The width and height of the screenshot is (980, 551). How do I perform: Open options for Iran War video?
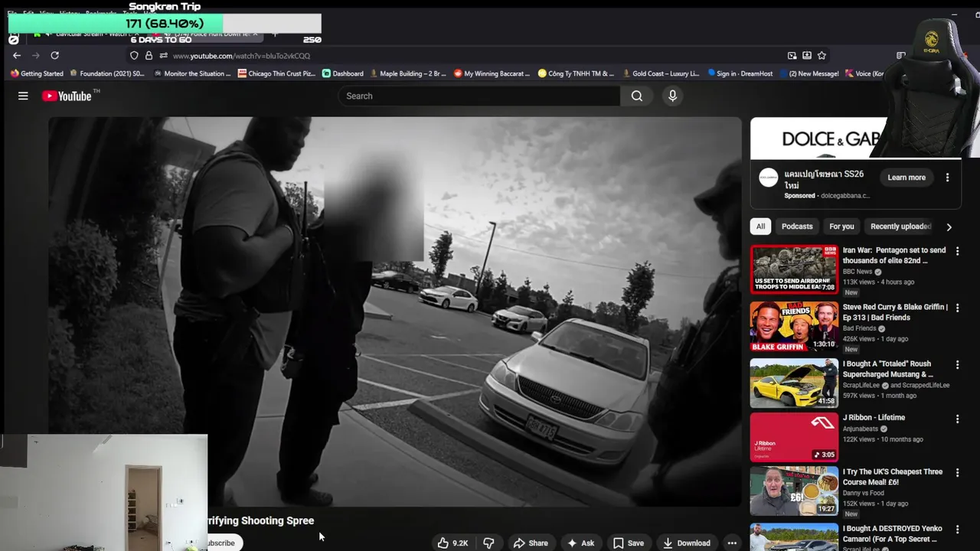(x=957, y=251)
